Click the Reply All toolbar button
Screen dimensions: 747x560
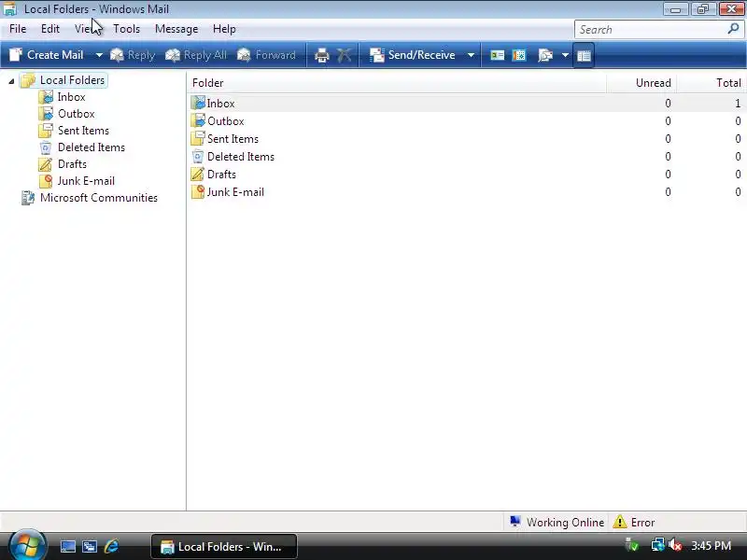coord(196,55)
